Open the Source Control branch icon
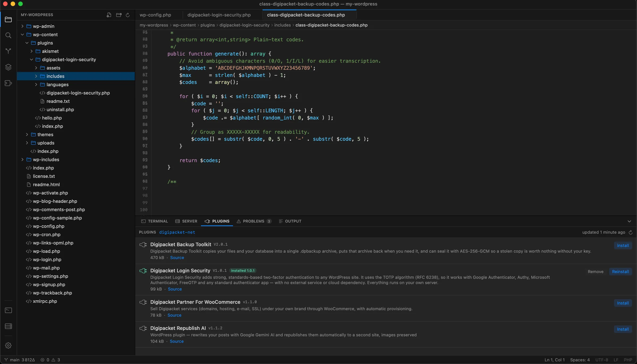637x364 pixels. (8, 51)
